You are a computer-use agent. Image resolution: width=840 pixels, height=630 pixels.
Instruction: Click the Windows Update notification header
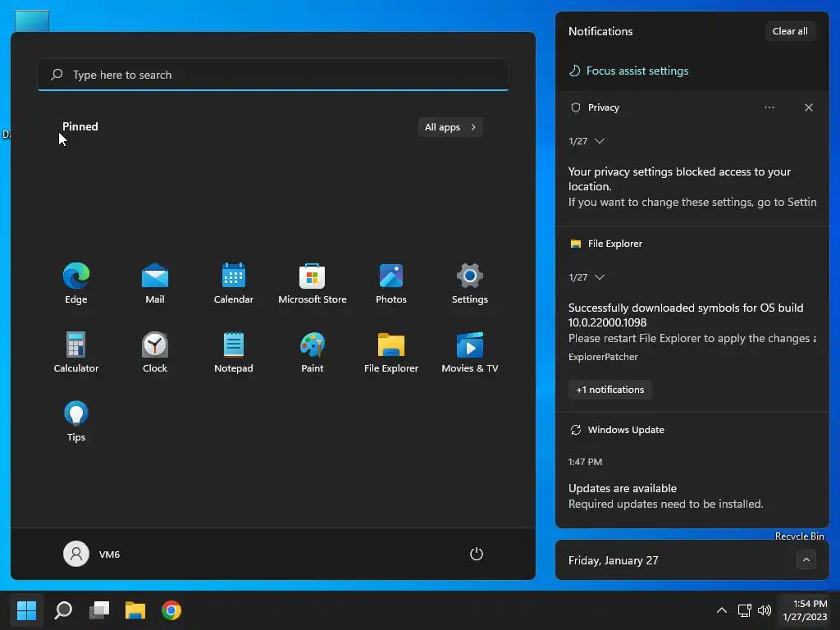pos(626,430)
